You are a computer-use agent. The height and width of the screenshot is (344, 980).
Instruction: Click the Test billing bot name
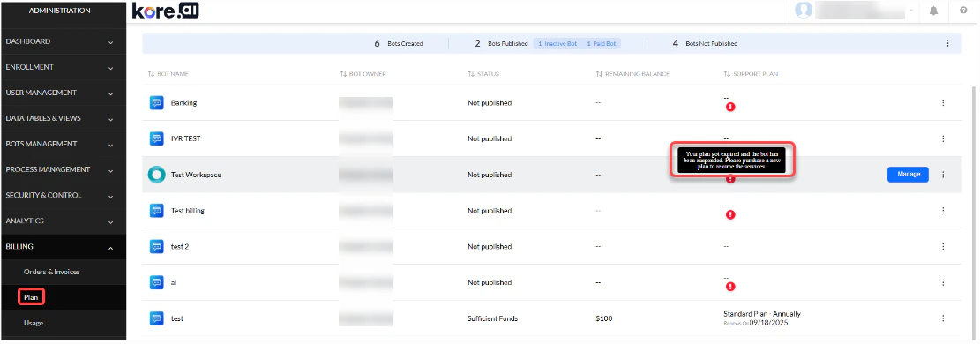click(188, 211)
